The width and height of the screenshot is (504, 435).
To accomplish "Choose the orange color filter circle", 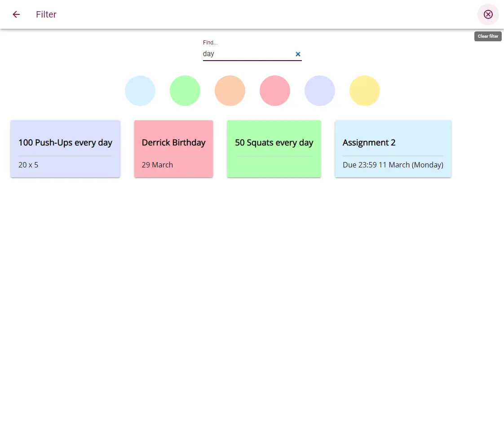I will pyautogui.click(x=230, y=91).
